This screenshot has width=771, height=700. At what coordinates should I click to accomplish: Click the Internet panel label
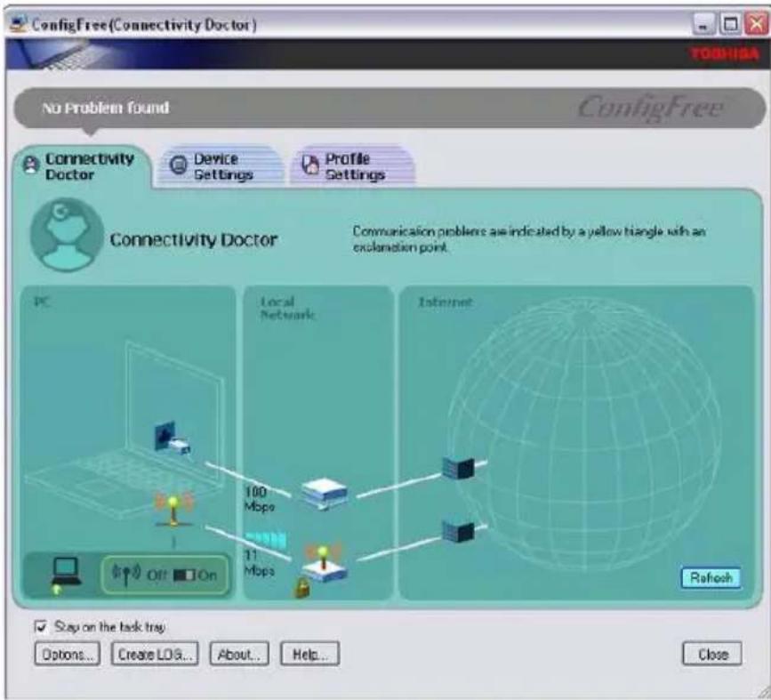coord(445,302)
